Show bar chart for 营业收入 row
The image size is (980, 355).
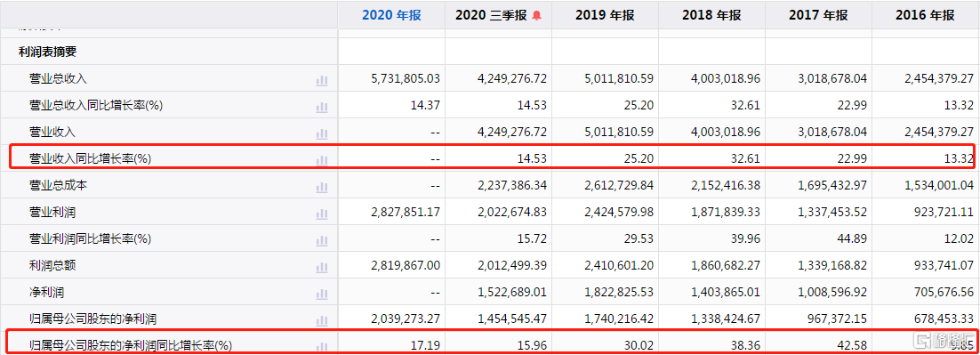click(x=322, y=133)
